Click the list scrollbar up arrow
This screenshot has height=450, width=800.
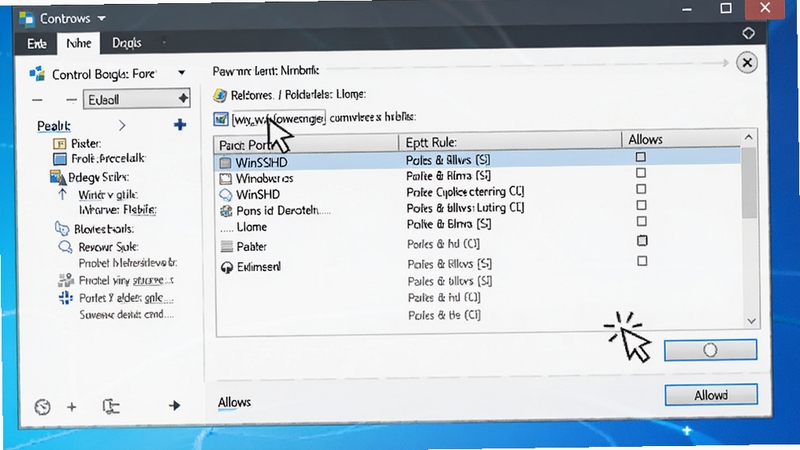click(x=748, y=137)
